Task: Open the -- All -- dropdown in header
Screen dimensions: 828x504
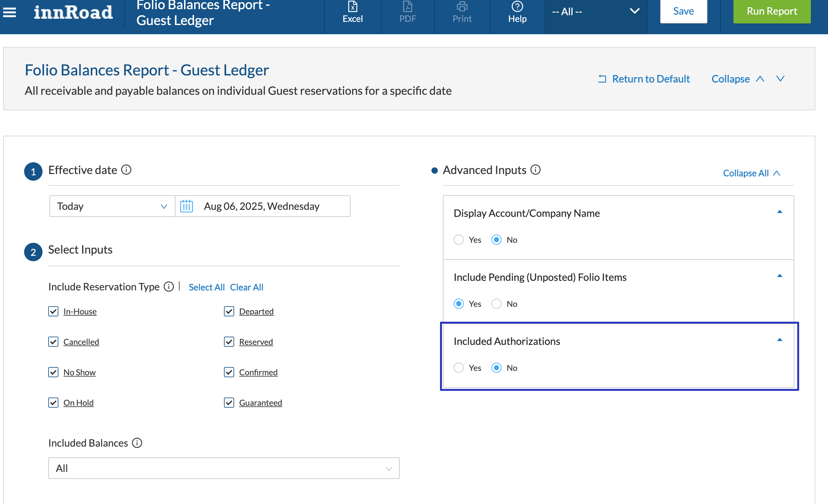Action: 595,11
